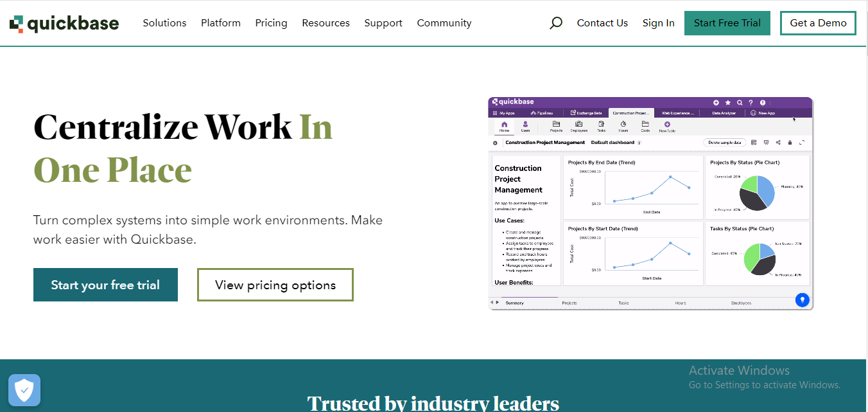Switch to the Tasks bottom tab
Screen dimensions: 868x412
(x=623, y=303)
